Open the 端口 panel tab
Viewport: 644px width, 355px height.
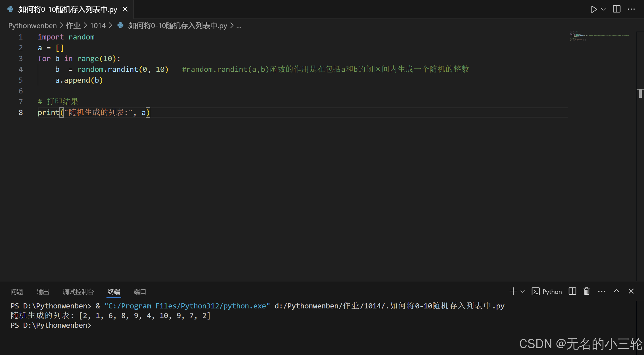(x=139, y=292)
